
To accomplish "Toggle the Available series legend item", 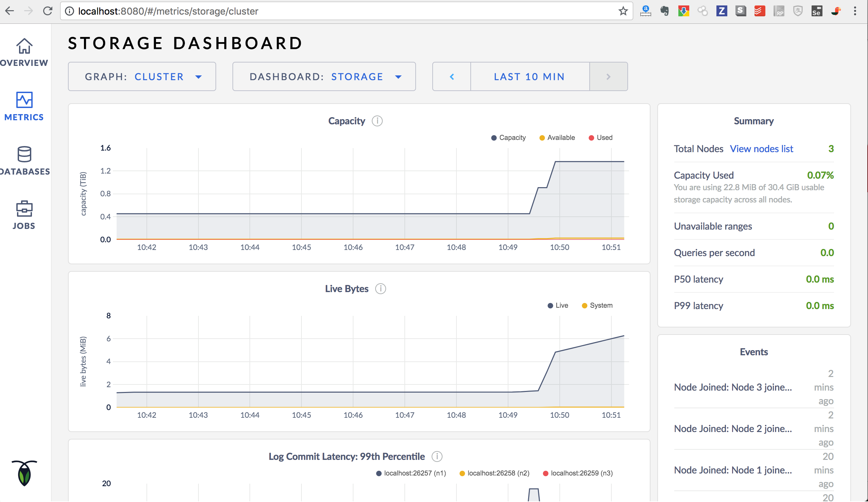I will (557, 138).
